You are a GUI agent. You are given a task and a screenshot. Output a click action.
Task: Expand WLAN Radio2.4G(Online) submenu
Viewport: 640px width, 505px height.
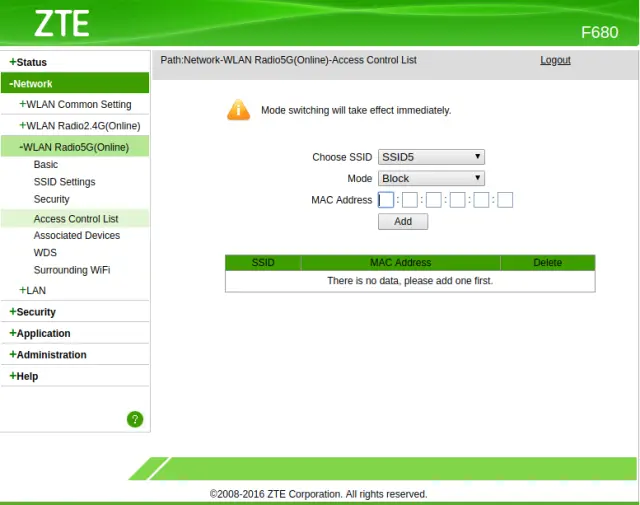pos(80,125)
